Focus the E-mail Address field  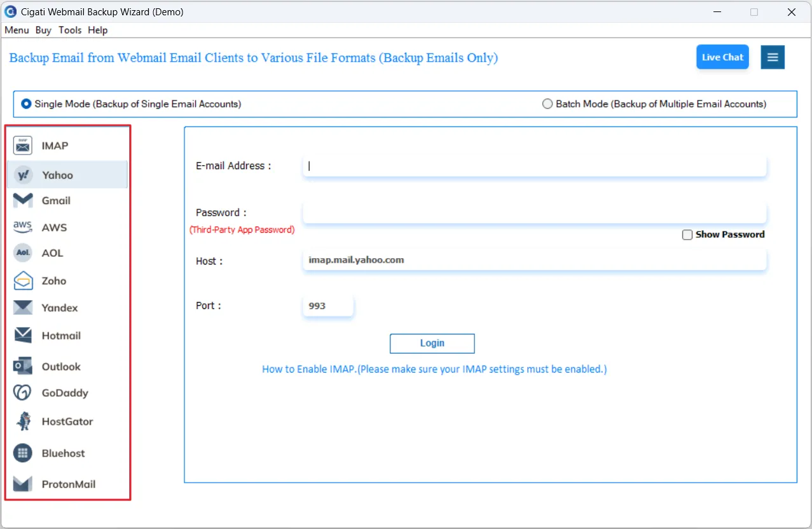coord(534,166)
